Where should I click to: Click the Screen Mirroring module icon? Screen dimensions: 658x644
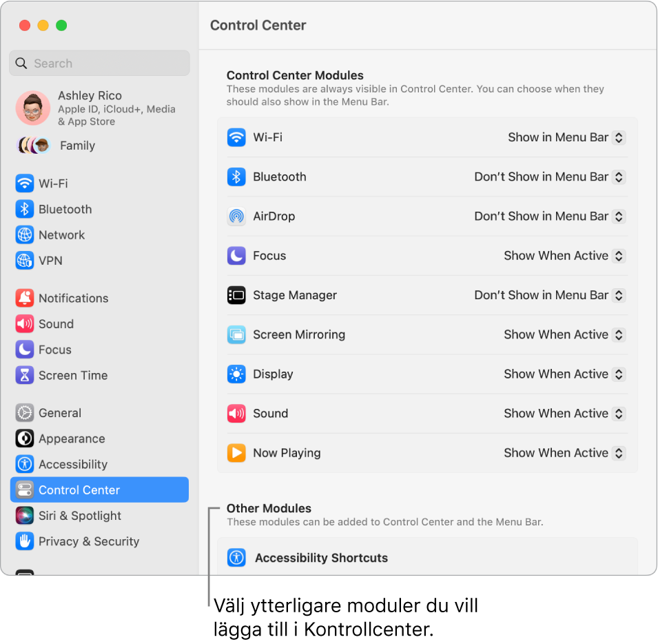click(x=236, y=334)
